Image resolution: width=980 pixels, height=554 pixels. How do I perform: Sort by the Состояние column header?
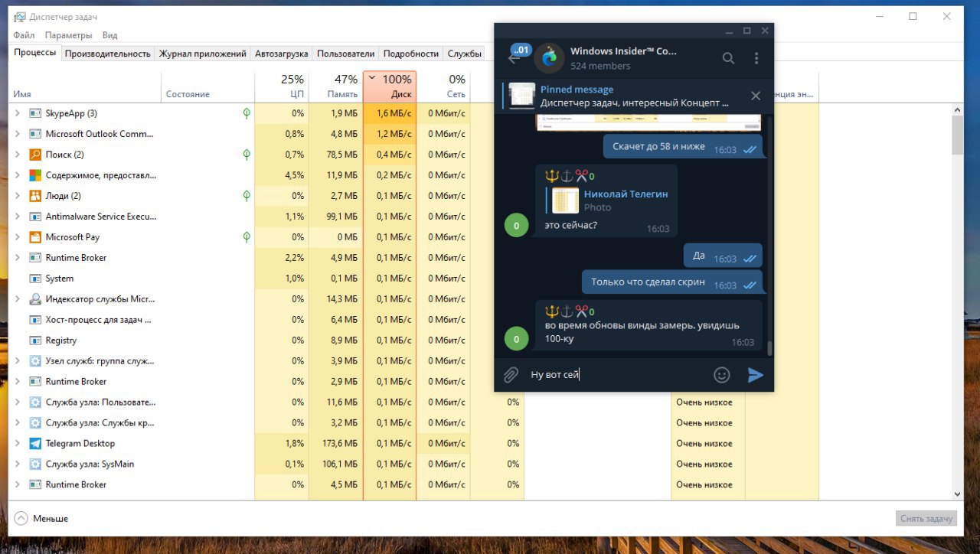(207, 87)
